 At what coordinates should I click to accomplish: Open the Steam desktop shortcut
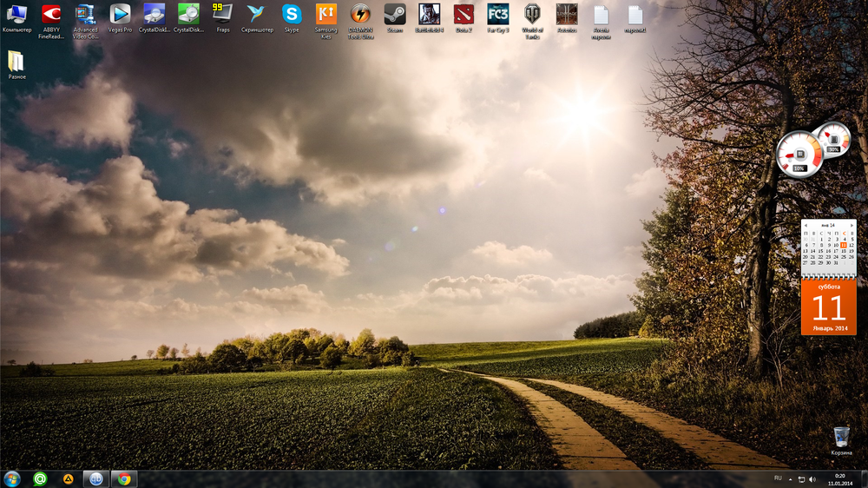pos(394,15)
